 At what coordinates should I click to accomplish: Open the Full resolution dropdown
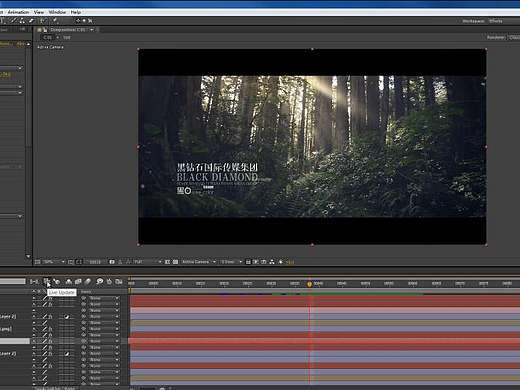coord(148,262)
